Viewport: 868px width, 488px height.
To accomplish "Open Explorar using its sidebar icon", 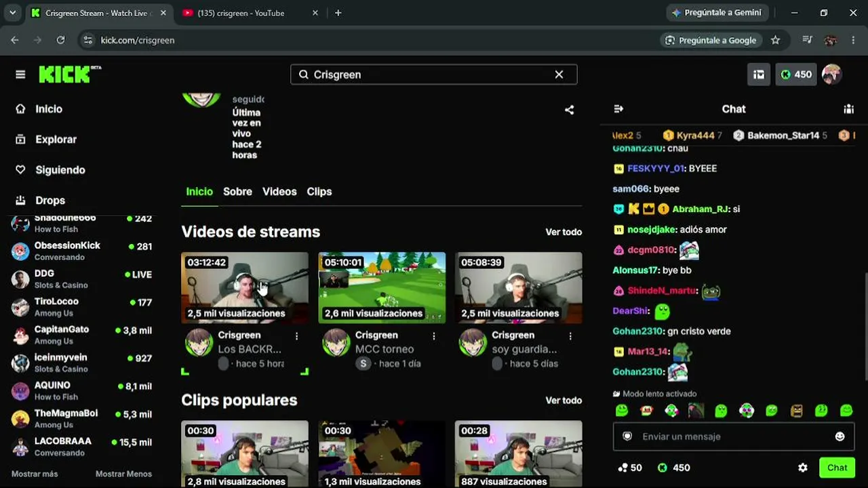I will pyautogui.click(x=20, y=140).
